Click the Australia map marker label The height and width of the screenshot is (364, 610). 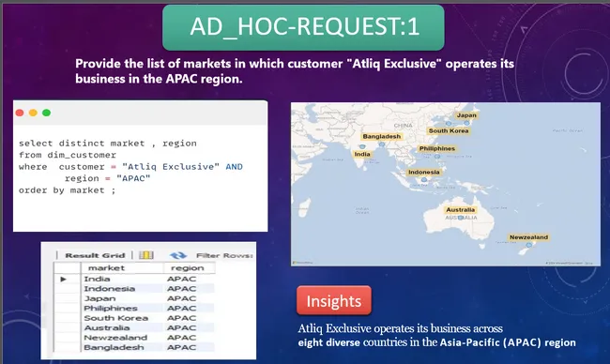click(x=460, y=209)
